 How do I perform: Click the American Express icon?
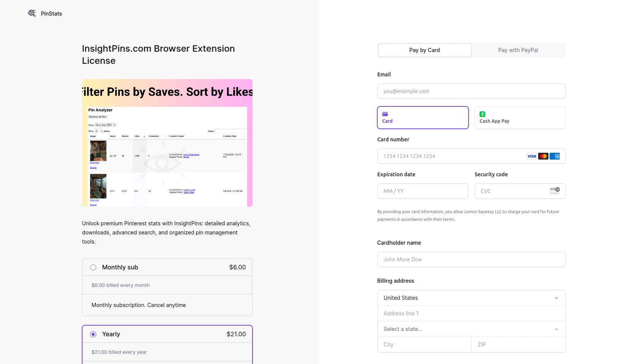pos(555,156)
